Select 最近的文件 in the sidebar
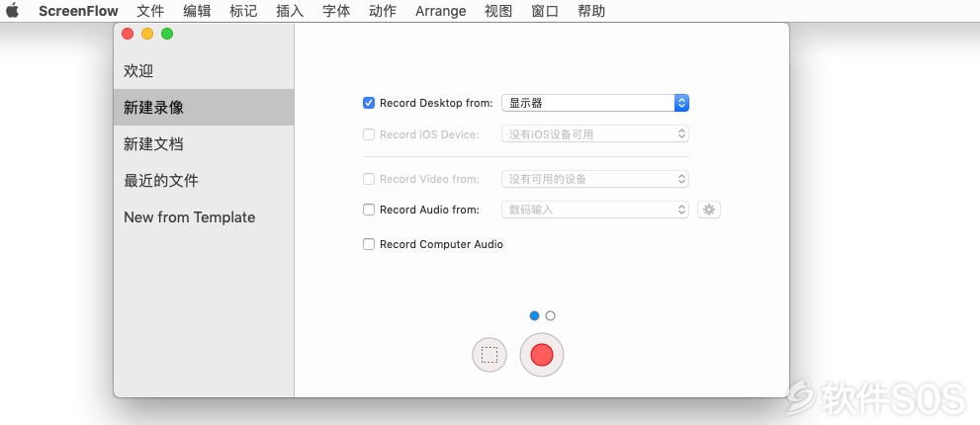The width and height of the screenshot is (980, 425). [x=204, y=181]
